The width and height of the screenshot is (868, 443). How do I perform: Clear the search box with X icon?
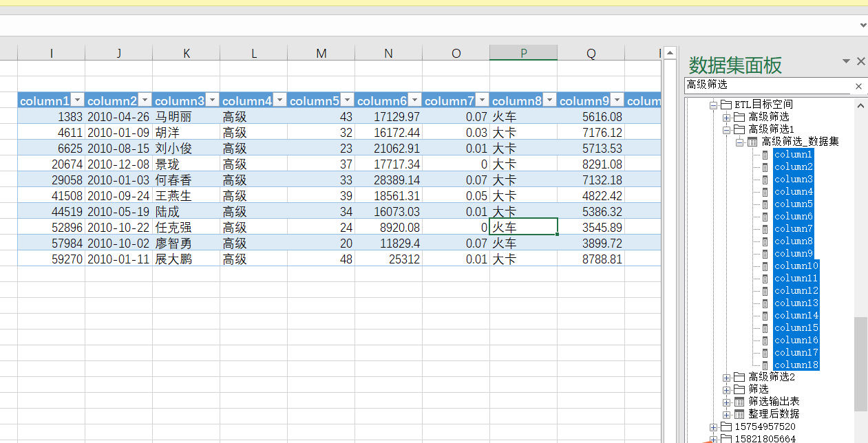point(858,86)
